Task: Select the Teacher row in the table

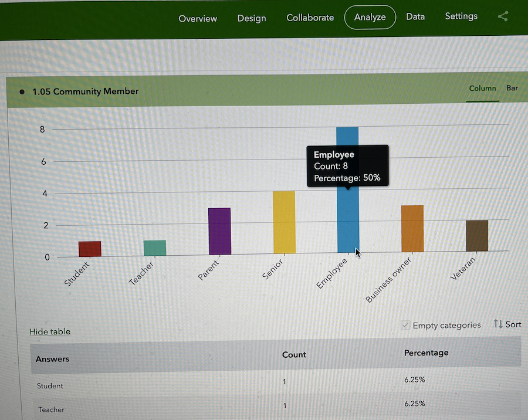Action: pos(51,409)
